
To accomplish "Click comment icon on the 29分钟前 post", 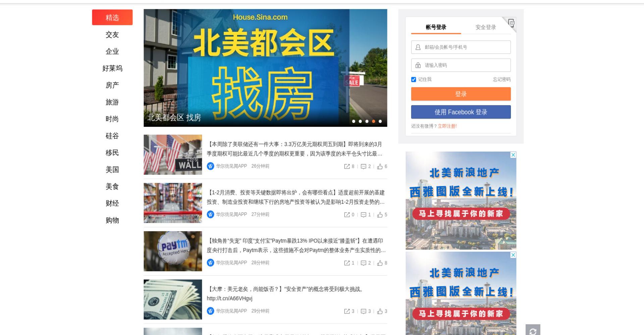I will tap(363, 312).
